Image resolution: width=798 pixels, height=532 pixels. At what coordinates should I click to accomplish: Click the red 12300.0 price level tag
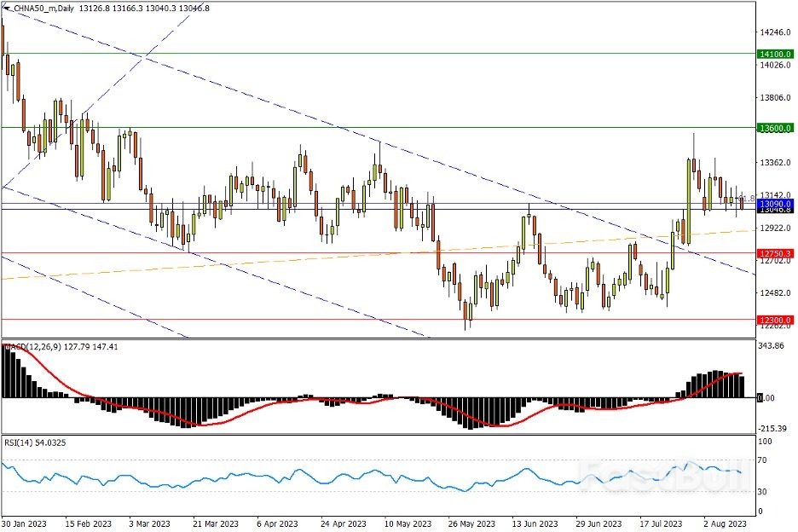tap(775, 320)
